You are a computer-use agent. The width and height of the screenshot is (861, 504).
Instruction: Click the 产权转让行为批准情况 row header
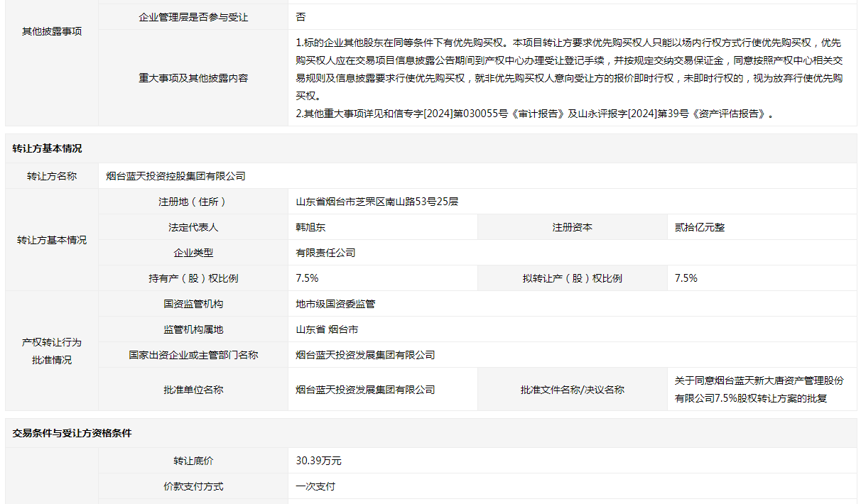point(52,351)
